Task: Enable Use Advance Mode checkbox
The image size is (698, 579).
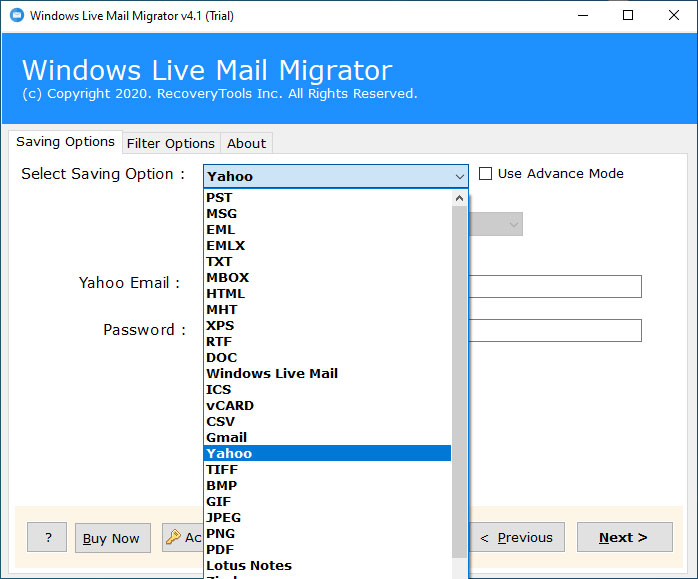Action: 485,174
